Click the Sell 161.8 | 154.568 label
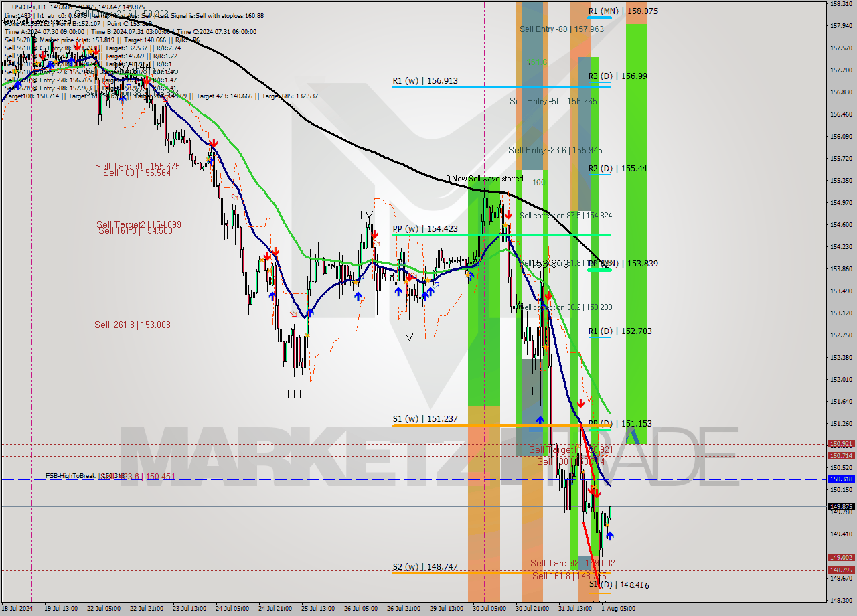Image resolution: width=857 pixels, height=616 pixels. click(135, 230)
